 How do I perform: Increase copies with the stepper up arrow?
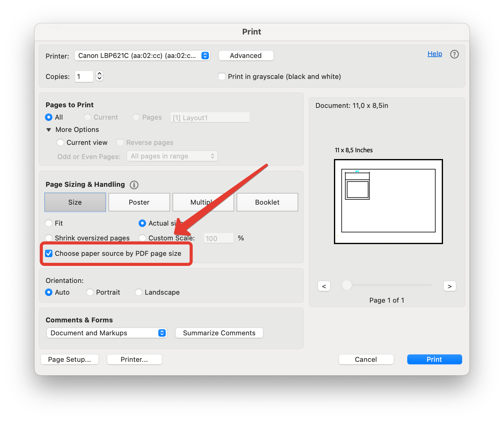[99, 74]
